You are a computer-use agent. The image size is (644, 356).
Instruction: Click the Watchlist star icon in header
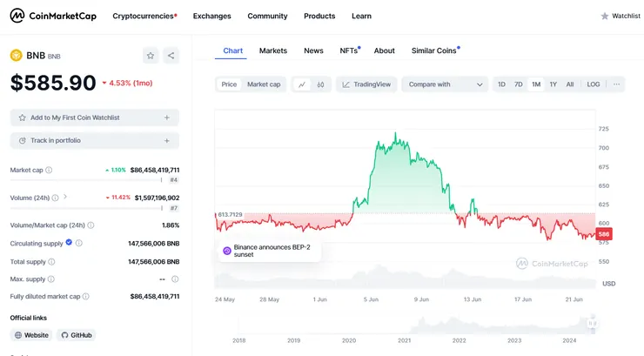point(605,16)
